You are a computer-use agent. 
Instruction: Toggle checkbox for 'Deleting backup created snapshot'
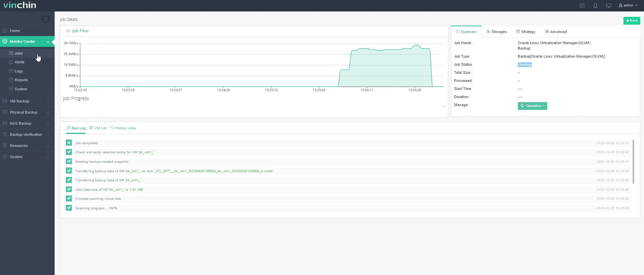coord(69,161)
